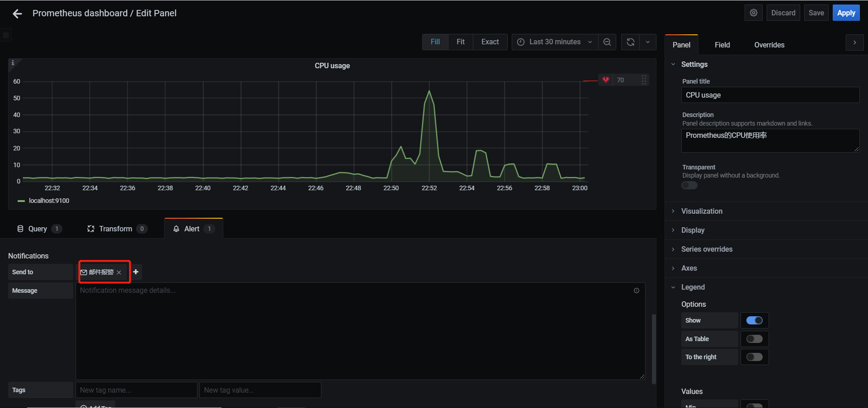
Task: Click the panel info icon on graph
Action: pos(13,63)
